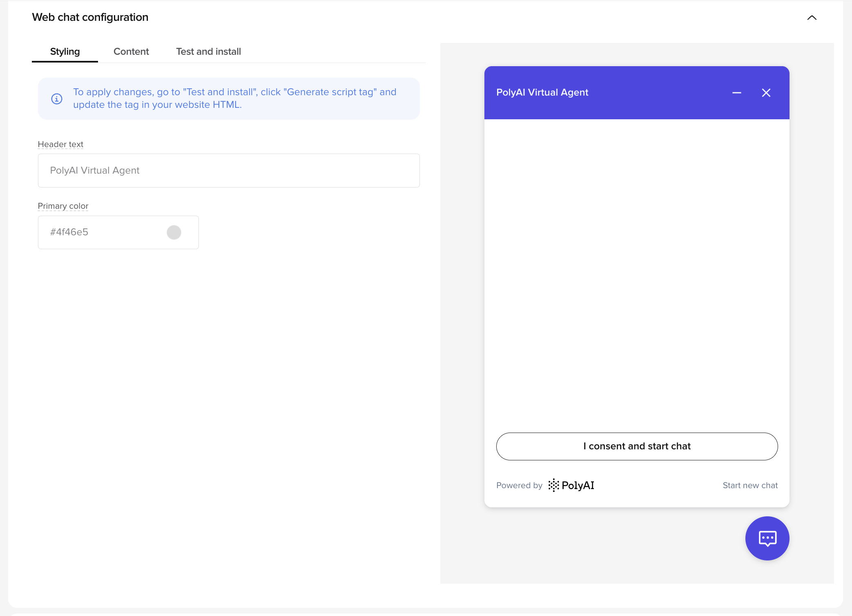Image resolution: width=852 pixels, height=616 pixels.
Task: Collapse the Web chat configuration section
Action: [x=812, y=18]
